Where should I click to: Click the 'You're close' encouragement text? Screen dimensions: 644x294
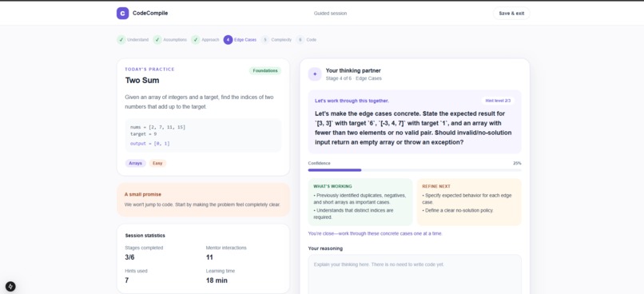tap(376, 233)
